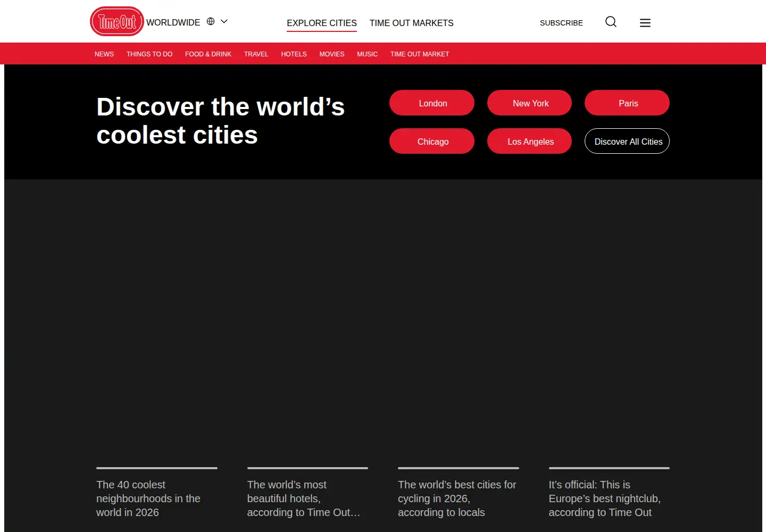Open the Music menu item
The width and height of the screenshot is (766, 532).
coord(367,54)
